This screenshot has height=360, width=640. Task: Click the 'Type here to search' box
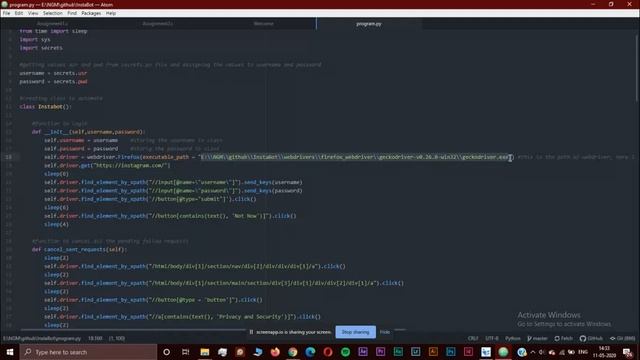tap(88, 352)
